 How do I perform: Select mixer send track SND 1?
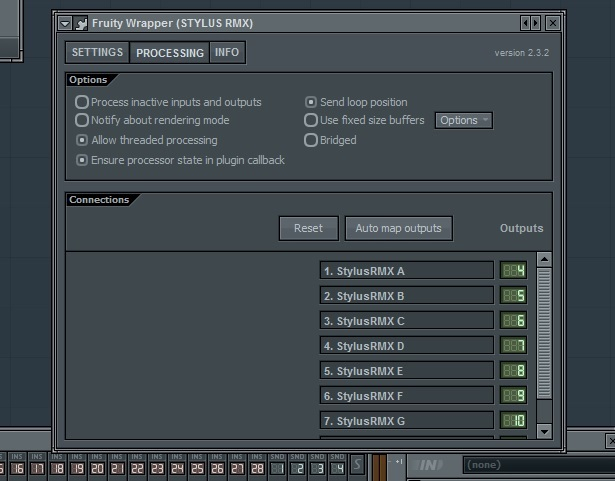click(x=277, y=466)
